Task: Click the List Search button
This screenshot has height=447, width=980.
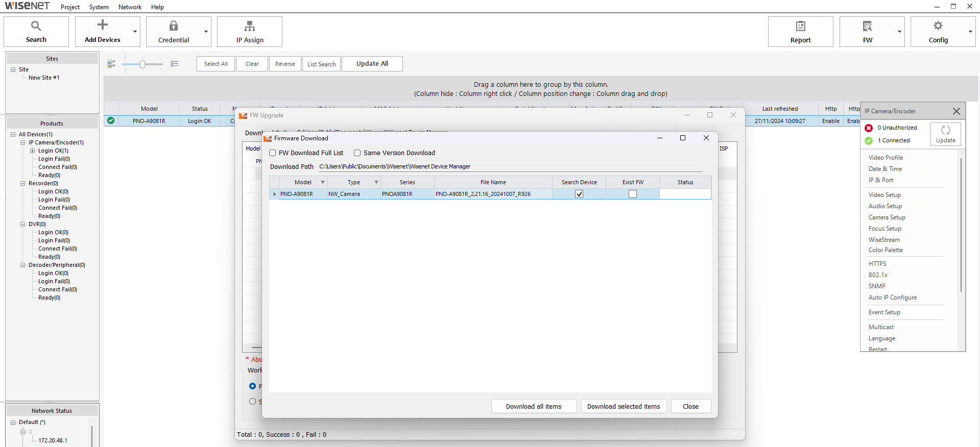Action: [321, 64]
